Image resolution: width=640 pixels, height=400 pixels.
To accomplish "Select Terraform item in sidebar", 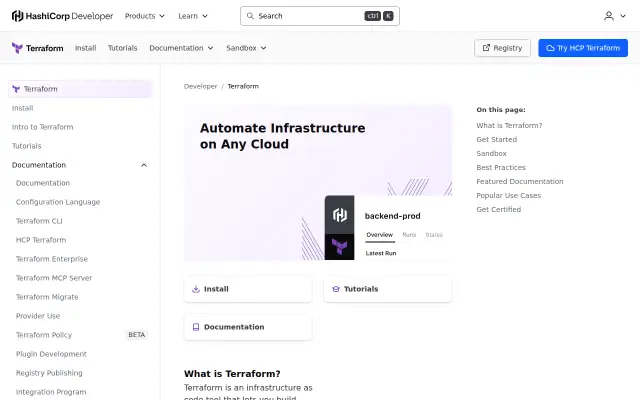I will [x=80, y=89].
